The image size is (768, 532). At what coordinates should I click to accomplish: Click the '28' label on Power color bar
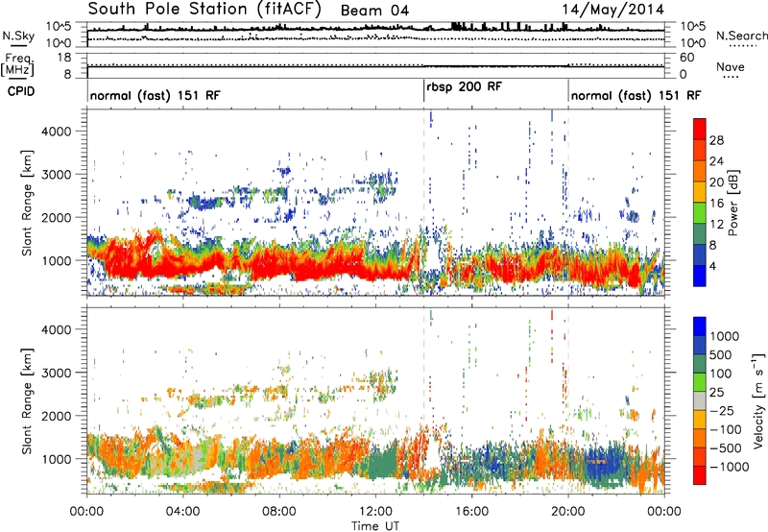pyautogui.click(x=716, y=140)
